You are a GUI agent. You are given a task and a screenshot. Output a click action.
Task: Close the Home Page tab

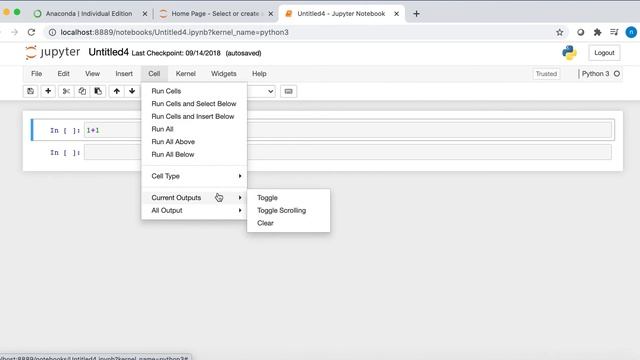click(271, 14)
